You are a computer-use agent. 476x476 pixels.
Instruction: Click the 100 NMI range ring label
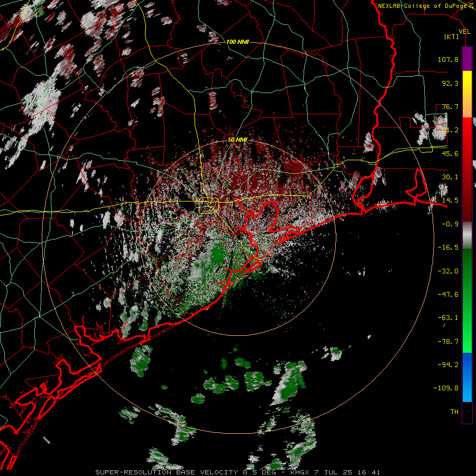click(x=237, y=42)
